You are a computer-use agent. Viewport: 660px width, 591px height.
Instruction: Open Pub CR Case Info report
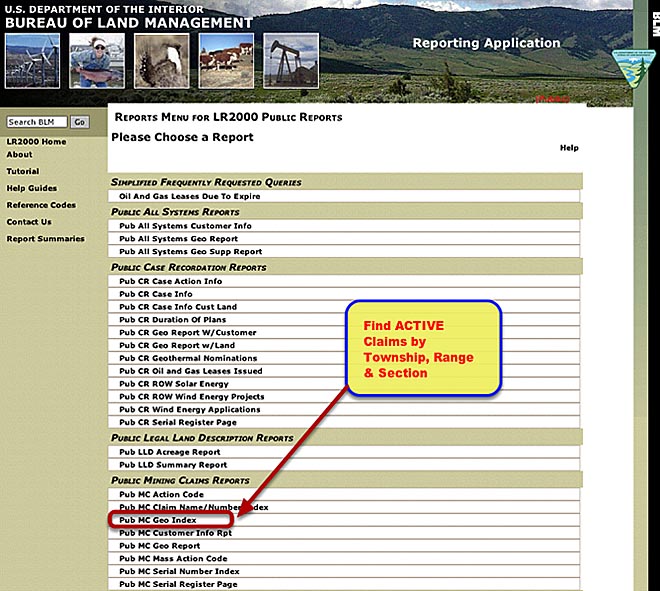[156, 294]
